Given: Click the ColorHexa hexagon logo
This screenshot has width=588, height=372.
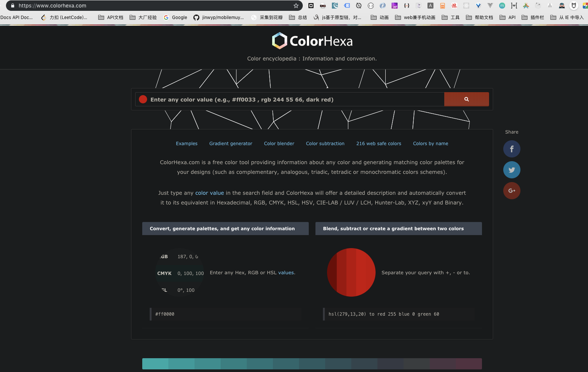Looking at the screenshot, I should pos(280,41).
